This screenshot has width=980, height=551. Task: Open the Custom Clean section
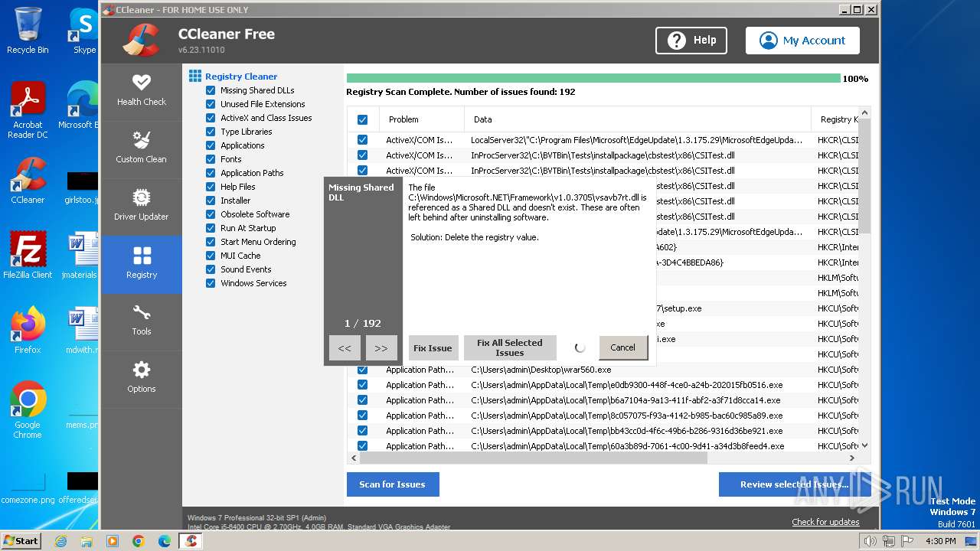142,148
